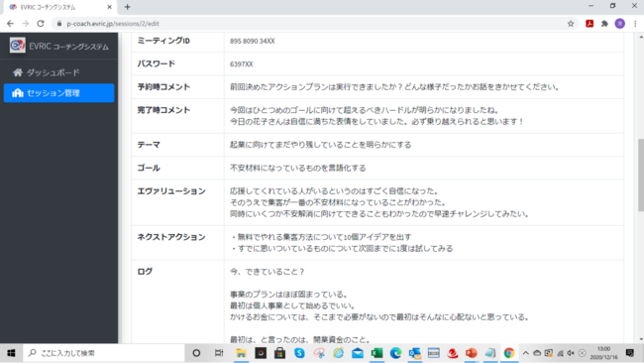Click the taskbar search box
The width and height of the screenshot is (644, 363).
(104, 353)
